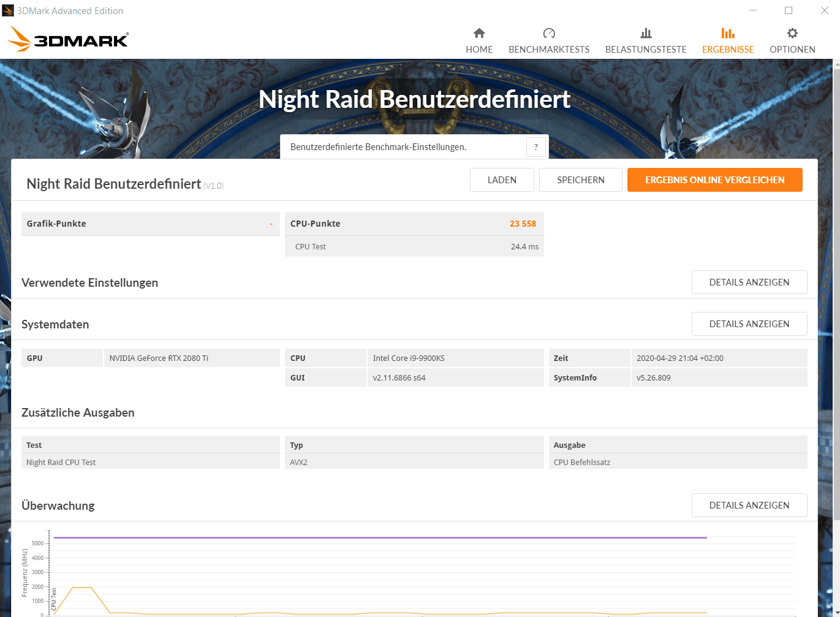The image size is (840, 617).
Task: Minimize the 3DMark window
Action: pyautogui.click(x=752, y=10)
